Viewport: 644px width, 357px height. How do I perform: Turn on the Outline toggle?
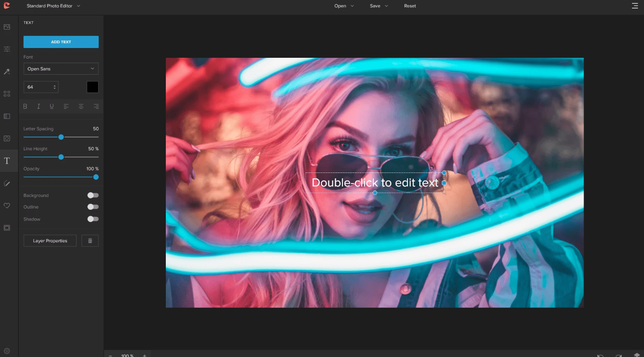coord(93,207)
